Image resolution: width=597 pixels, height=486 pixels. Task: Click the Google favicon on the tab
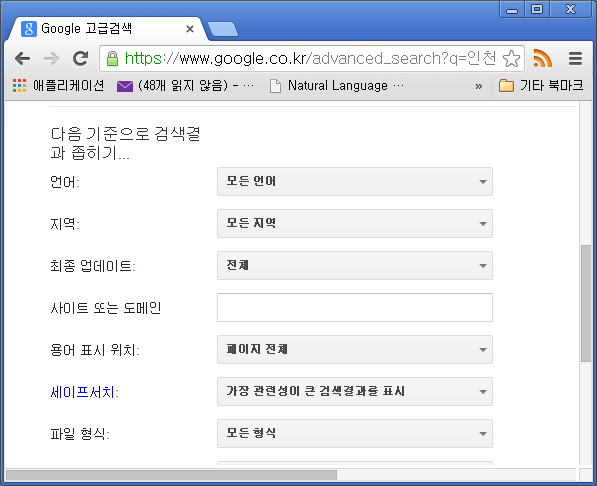click(29, 29)
